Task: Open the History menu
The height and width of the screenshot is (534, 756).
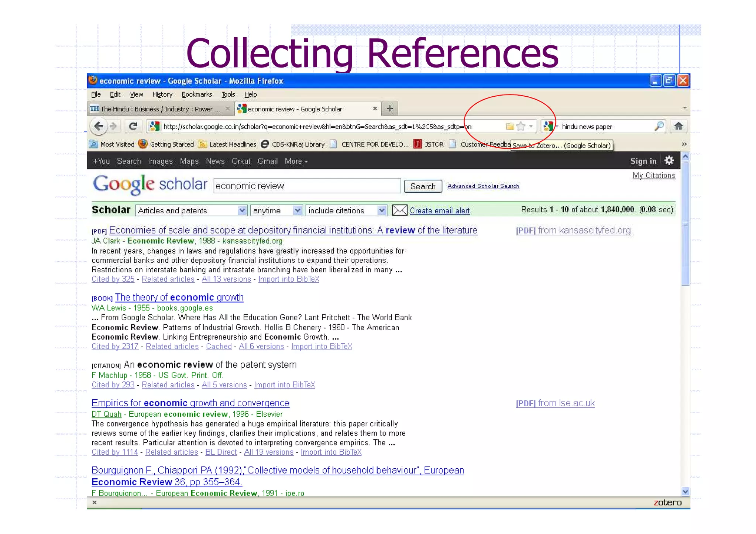Action: pyautogui.click(x=162, y=94)
